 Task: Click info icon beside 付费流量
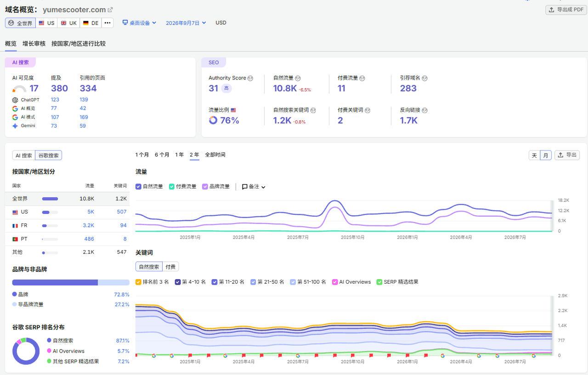362,78
